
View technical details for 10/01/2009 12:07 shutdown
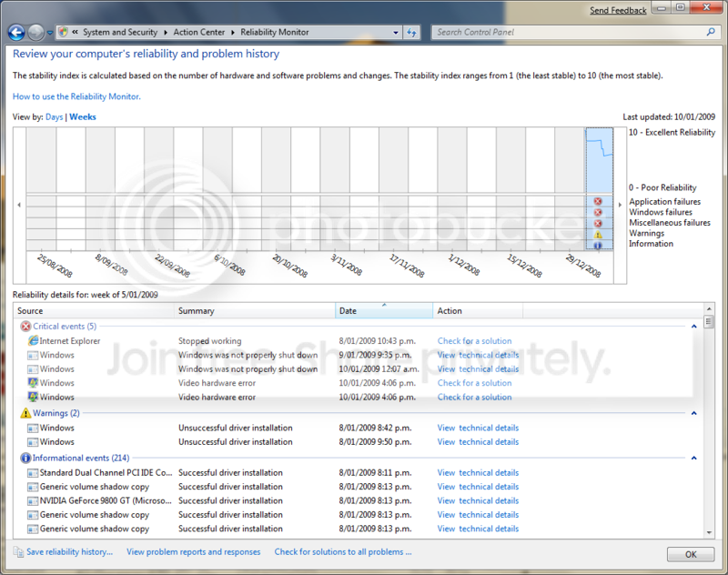tap(479, 369)
